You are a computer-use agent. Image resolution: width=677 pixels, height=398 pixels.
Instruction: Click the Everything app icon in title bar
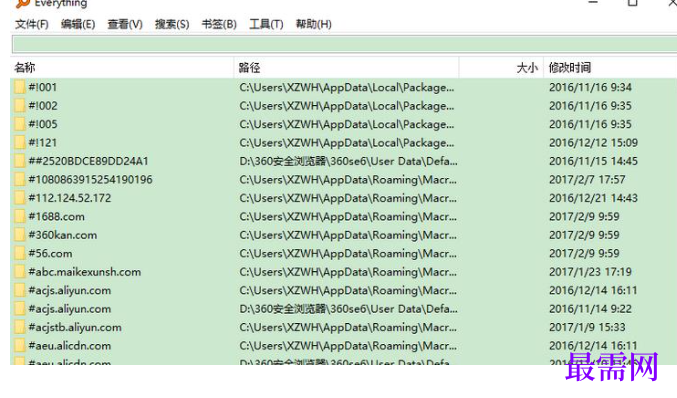22,3
